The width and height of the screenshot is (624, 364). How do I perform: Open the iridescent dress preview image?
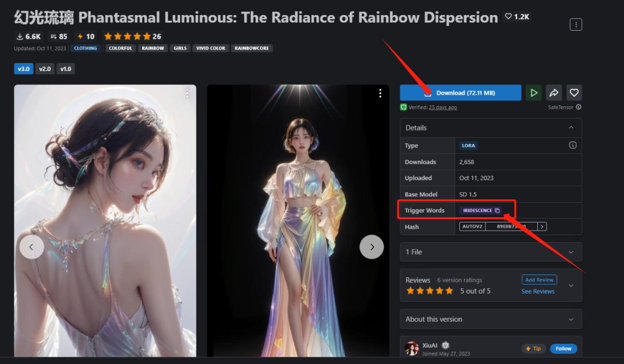[298, 221]
